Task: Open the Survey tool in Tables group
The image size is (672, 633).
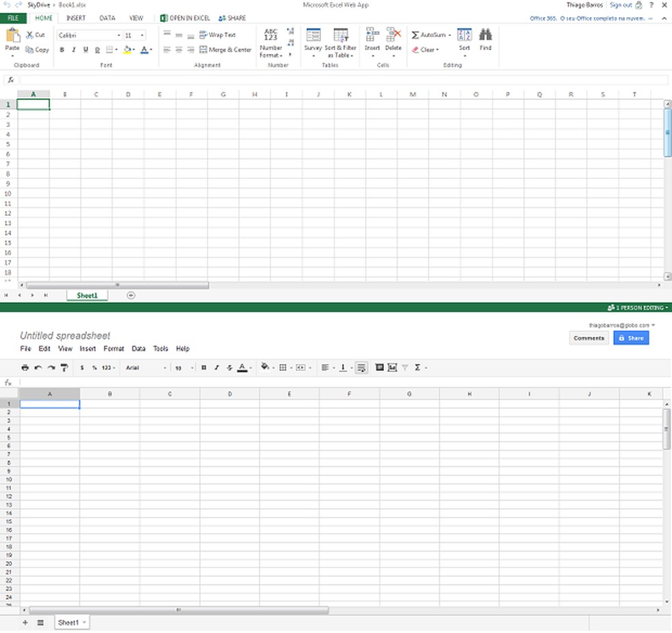Action: 313,40
